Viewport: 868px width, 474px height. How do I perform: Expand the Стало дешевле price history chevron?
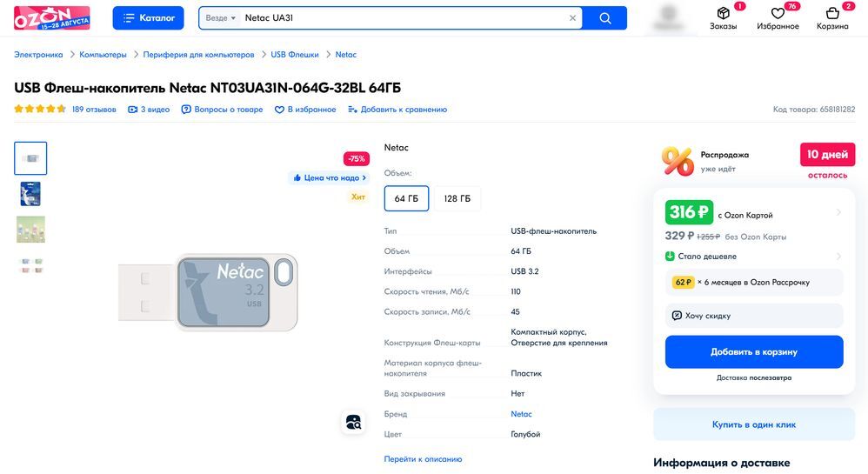pos(838,257)
